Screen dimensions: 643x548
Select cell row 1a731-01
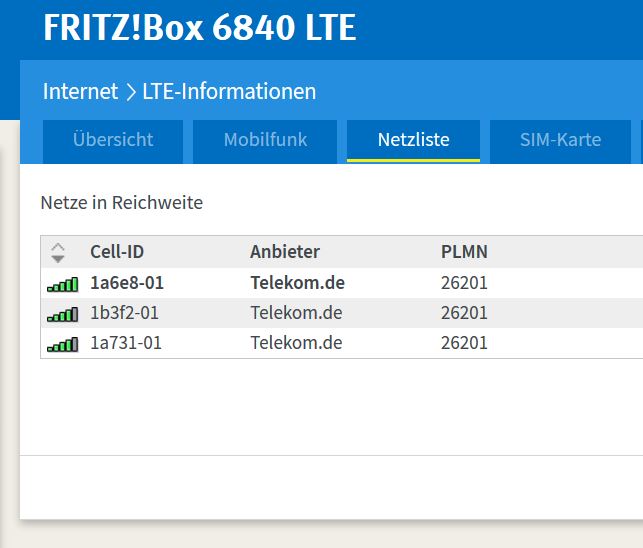342,343
